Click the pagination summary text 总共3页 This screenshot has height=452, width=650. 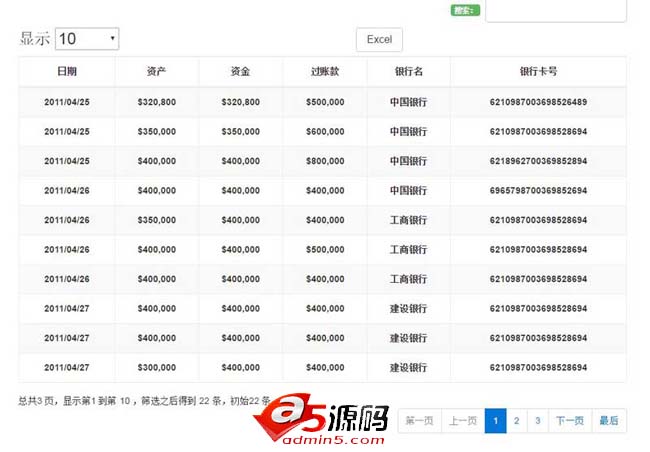[x=36, y=401]
